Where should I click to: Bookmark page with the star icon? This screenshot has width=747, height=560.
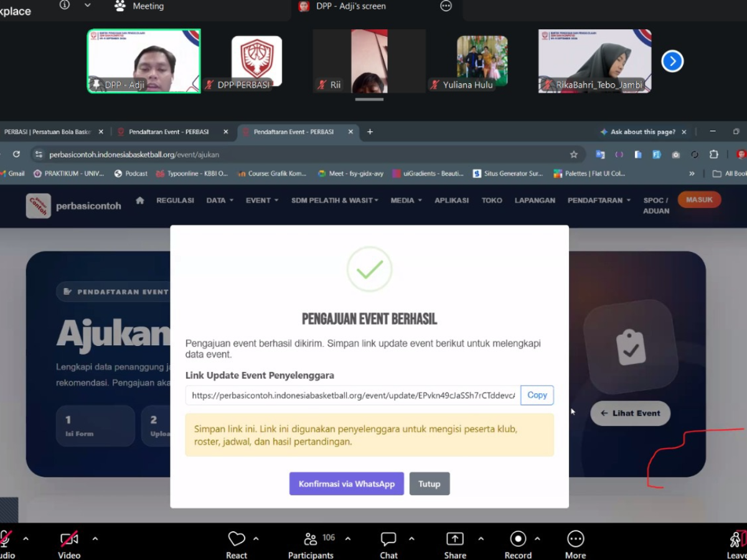point(573,154)
